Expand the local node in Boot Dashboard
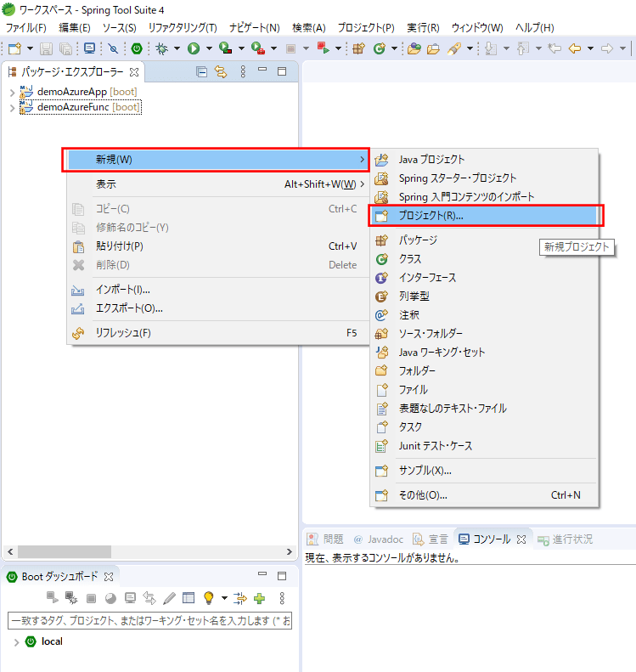Viewport: 636px width, 672px height. coord(15,641)
